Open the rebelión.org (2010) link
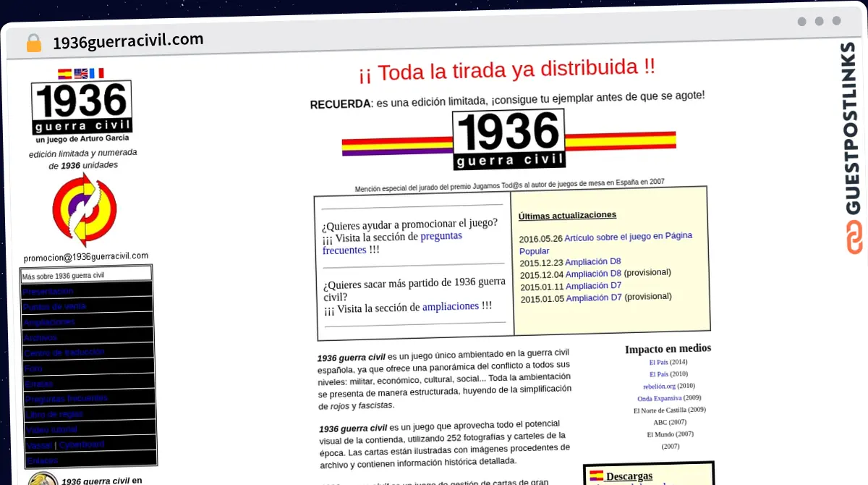The height and width of the screenshot is (485, 868). coord(660,386)
